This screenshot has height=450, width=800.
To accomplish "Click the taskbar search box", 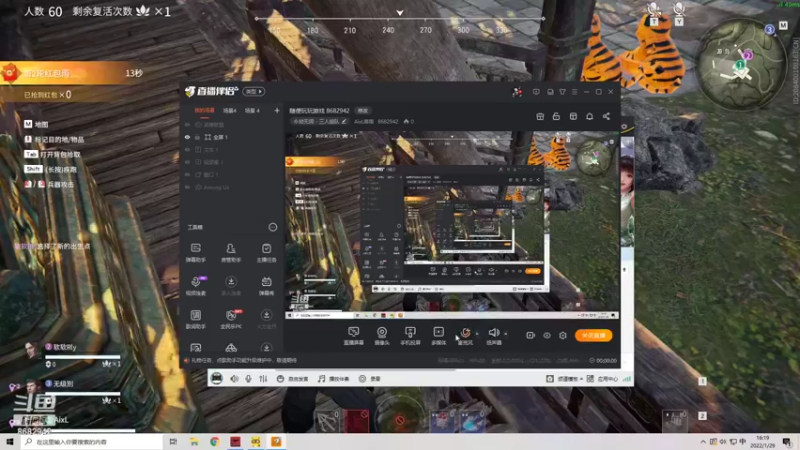I will tap(92, 441).
